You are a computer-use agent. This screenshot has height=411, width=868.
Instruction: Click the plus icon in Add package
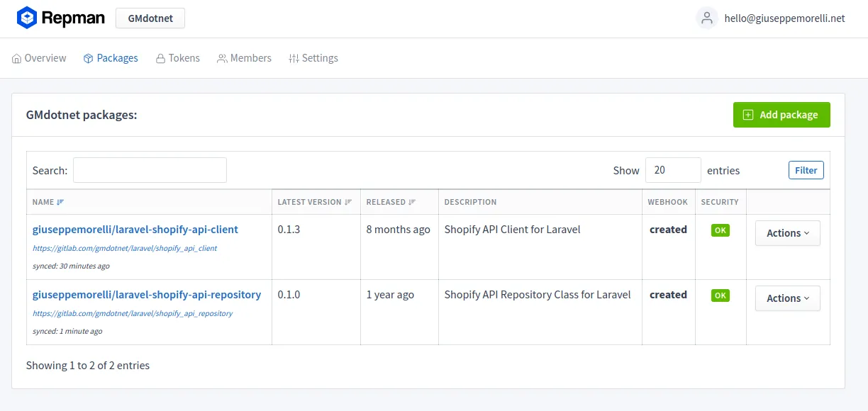pyautogui.click(x=747, y=115)
